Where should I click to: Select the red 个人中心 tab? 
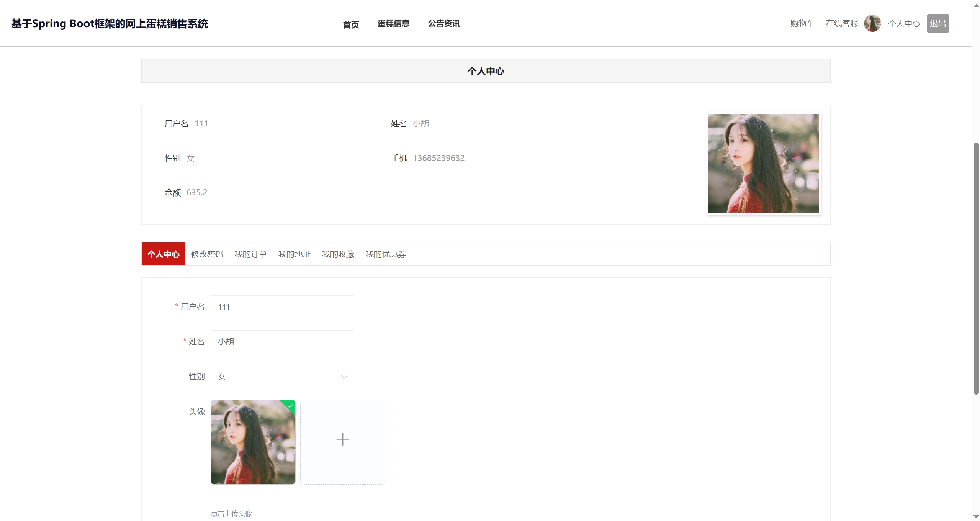(x=163, y=254)
